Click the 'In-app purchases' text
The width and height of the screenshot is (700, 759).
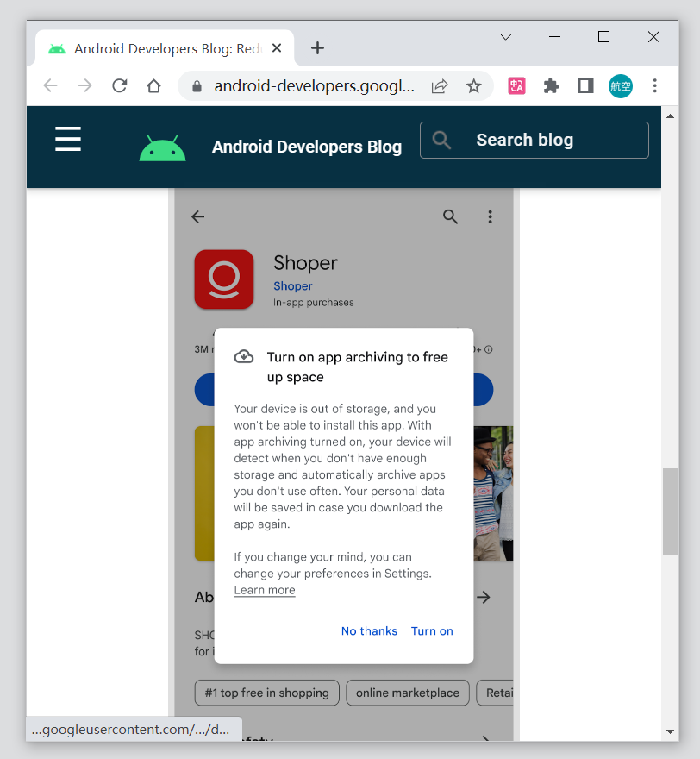pos(314,303)
